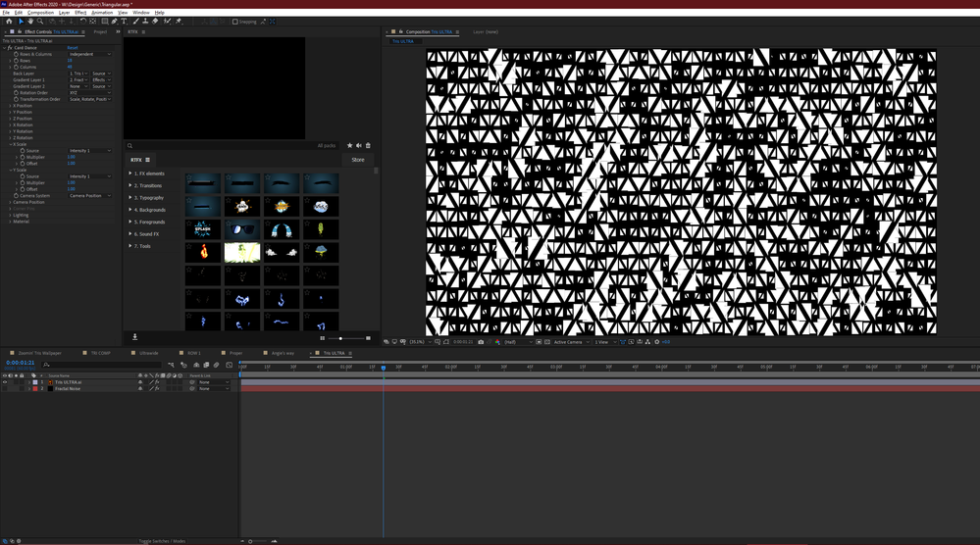Select the Roto Brush tool
980x545 pixels.
click(167, 22)
